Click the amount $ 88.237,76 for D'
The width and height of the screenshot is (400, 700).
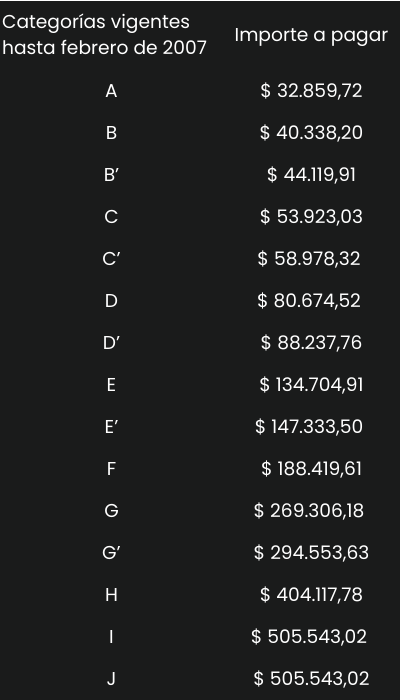point(311,342)
